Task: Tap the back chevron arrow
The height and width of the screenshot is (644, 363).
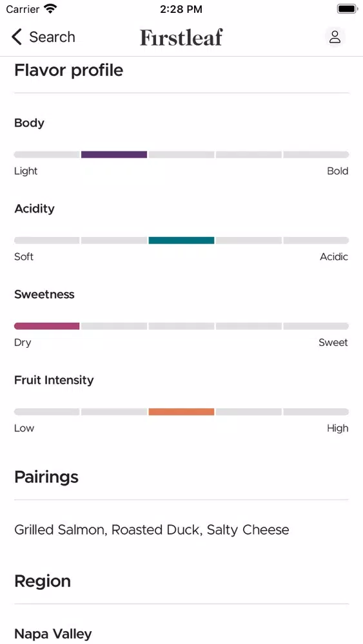Action: (x=17, y=37)
